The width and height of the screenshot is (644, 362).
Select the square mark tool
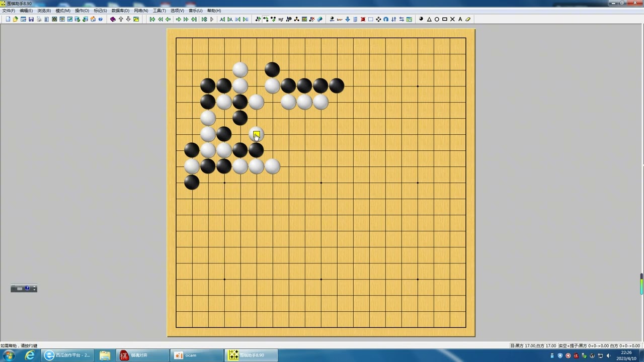point(445,19)
